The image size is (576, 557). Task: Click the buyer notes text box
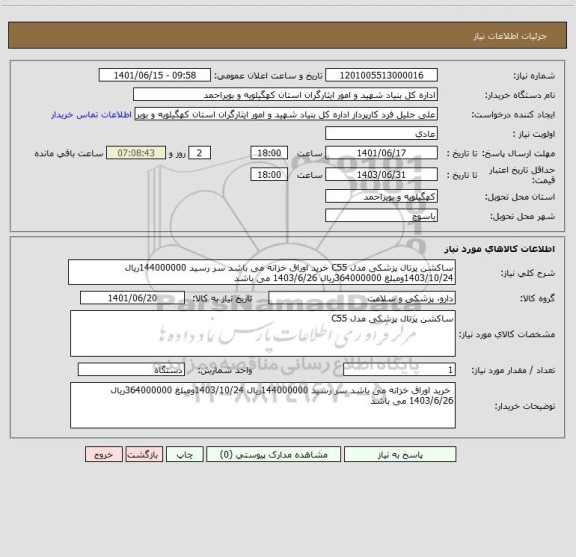263,405
